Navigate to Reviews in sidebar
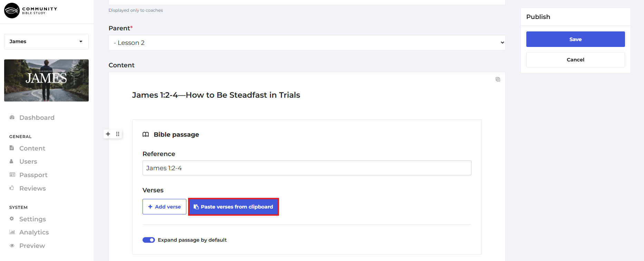This screenshot has width=644, height=261. [x=32, y=188]
